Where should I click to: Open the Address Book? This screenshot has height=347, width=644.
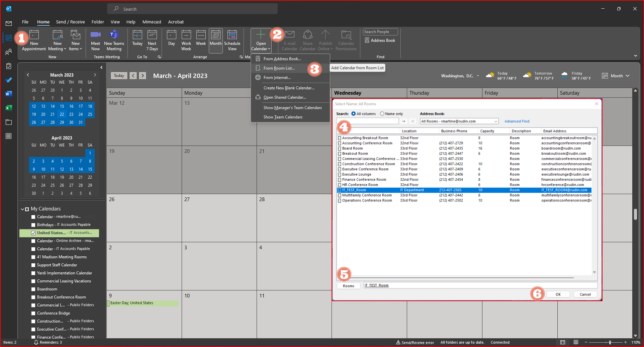380,40
